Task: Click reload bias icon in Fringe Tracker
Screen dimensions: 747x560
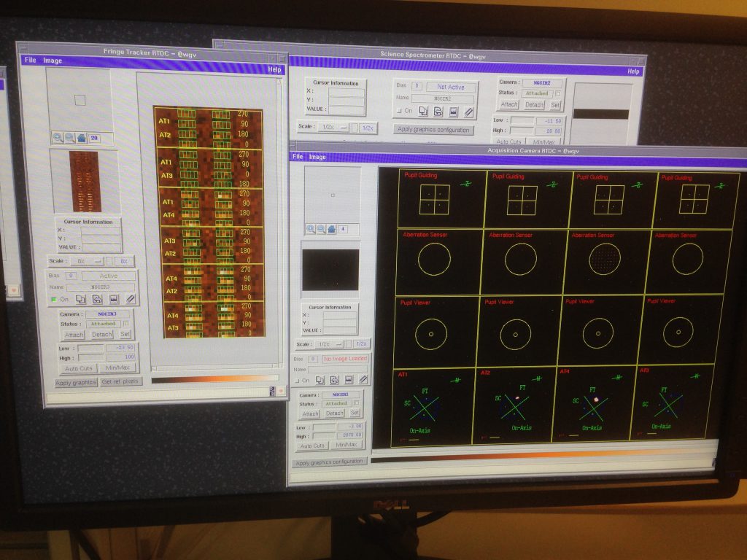Action: 97,299
